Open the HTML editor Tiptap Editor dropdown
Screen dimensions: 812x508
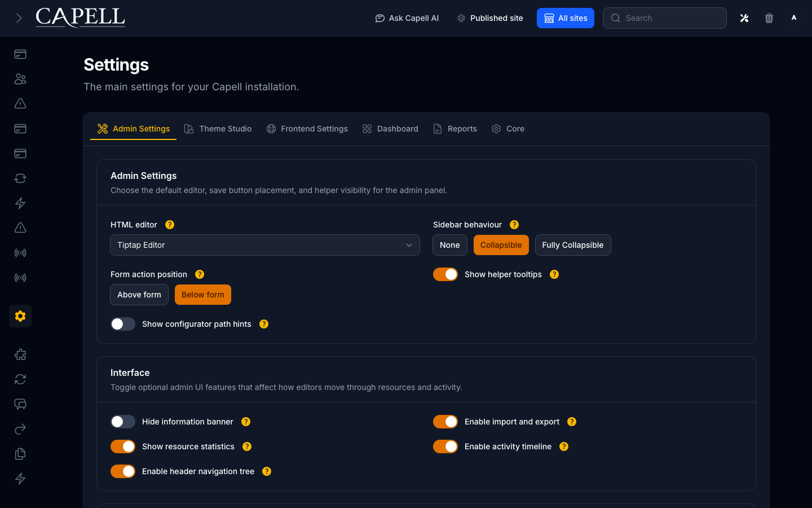click(x=265, y=245)
